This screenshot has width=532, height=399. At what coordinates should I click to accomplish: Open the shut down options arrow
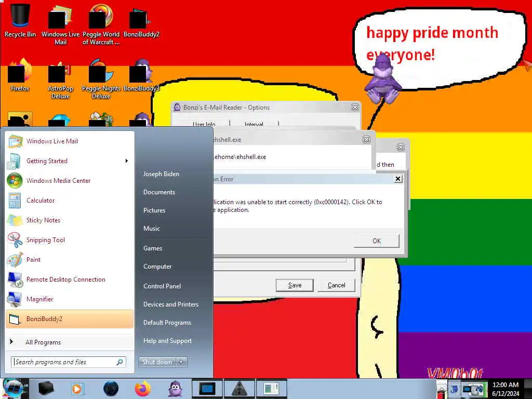tap(181, 362)
